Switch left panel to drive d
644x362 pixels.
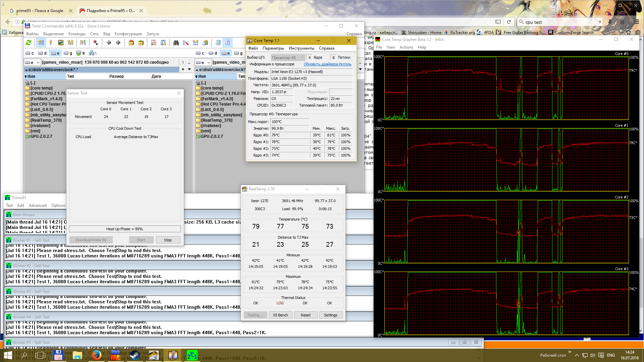[x=42, y=53]
